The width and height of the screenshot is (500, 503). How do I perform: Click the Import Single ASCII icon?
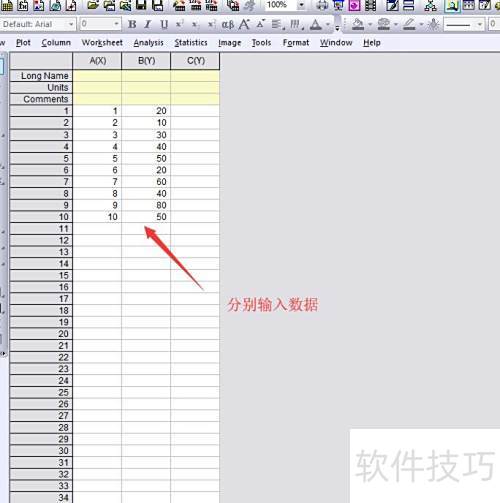click(x=195, y=5)
